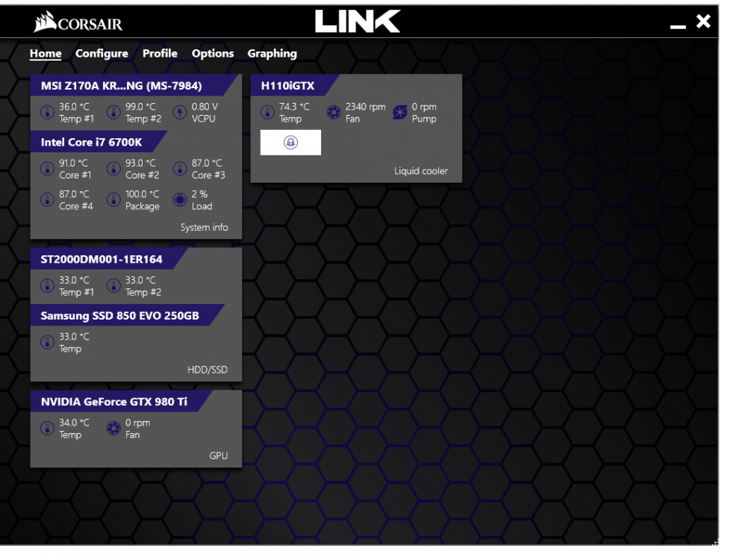
Task: Click the ST2000DM001 Temp #1 thermometer icon
Action: (x=47, y=286)
